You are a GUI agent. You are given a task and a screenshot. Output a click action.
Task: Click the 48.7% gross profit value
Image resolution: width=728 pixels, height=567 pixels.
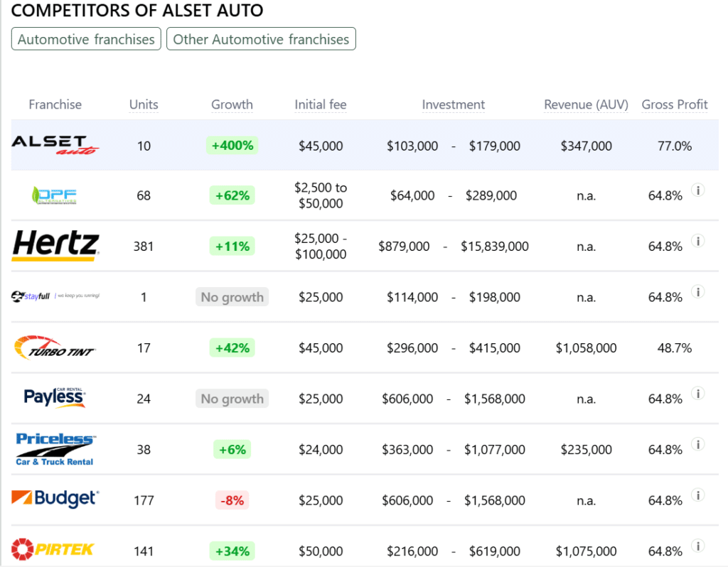(x=675, y=347)
